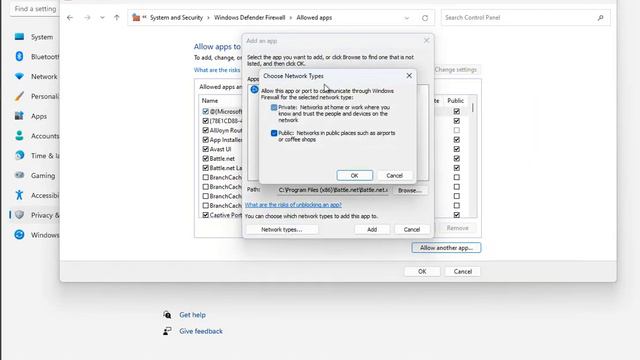Open Accounts icon in sidebar
Viewport: 640px width, 360px height.
(19, 136)
